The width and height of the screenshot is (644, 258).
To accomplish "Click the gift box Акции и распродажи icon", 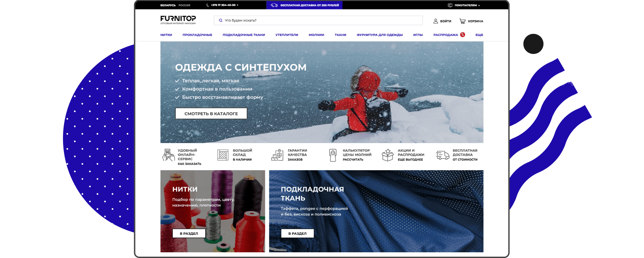I will point(387,155).
